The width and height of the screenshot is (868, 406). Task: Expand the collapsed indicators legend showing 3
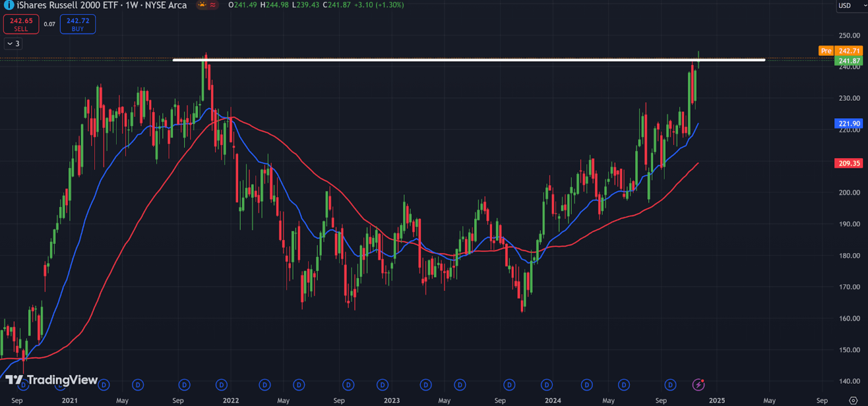pyautogui.click(x=13, y=44)
